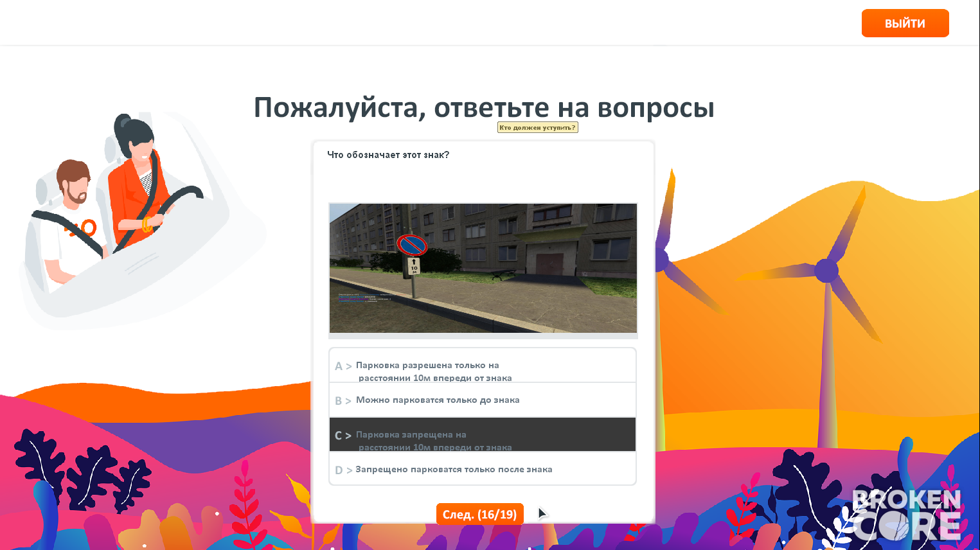Go to next question with След. (16/19)
Viewport: 980px width, 550px height.
[x=480, y=514]
